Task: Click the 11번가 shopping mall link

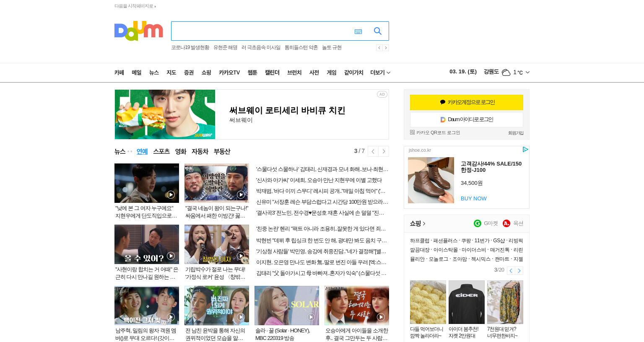Action: (482, 241)
